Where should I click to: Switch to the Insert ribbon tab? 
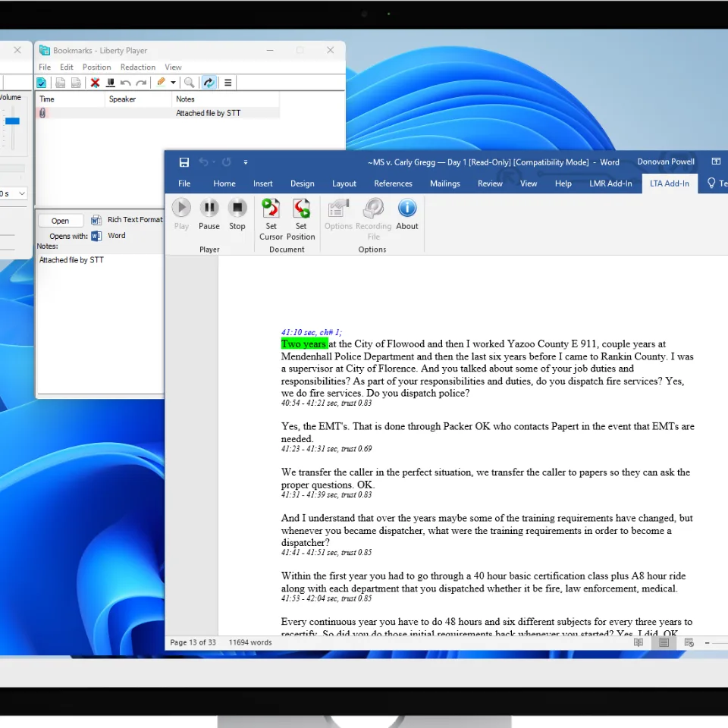pyautogui.click(x=263, y=184)
